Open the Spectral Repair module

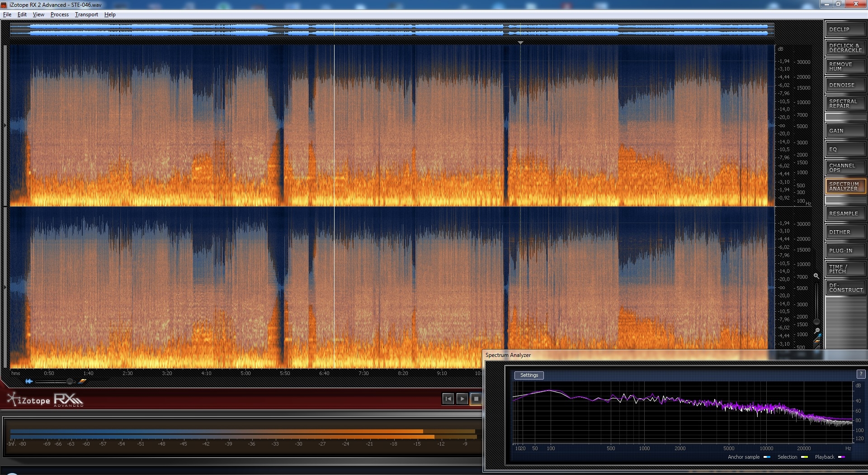click(845, 104)
